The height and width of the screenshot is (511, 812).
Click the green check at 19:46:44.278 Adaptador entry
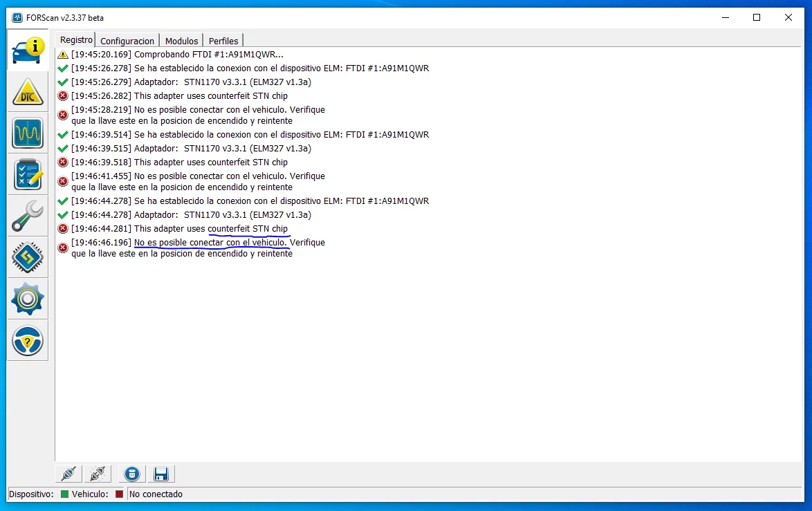pos(63,215)
